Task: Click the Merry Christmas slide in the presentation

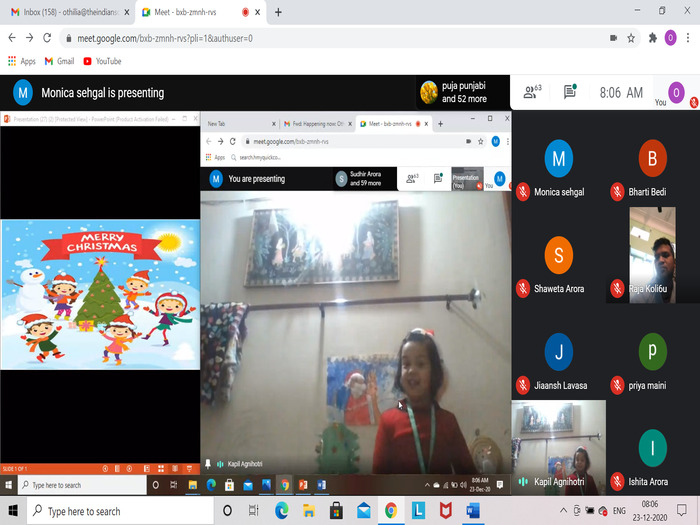Action: pyautogui.click(x=100, y=294)
